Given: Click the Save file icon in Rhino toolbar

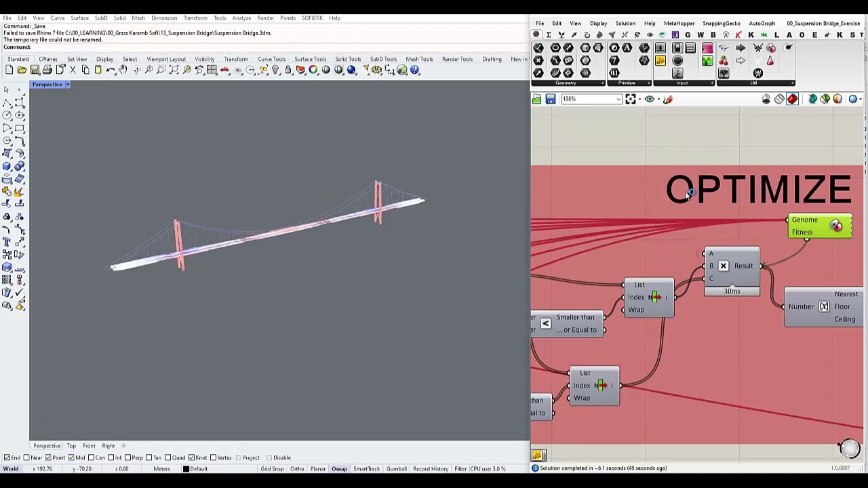Looking at the screenshot, I should tap(35, 70).
